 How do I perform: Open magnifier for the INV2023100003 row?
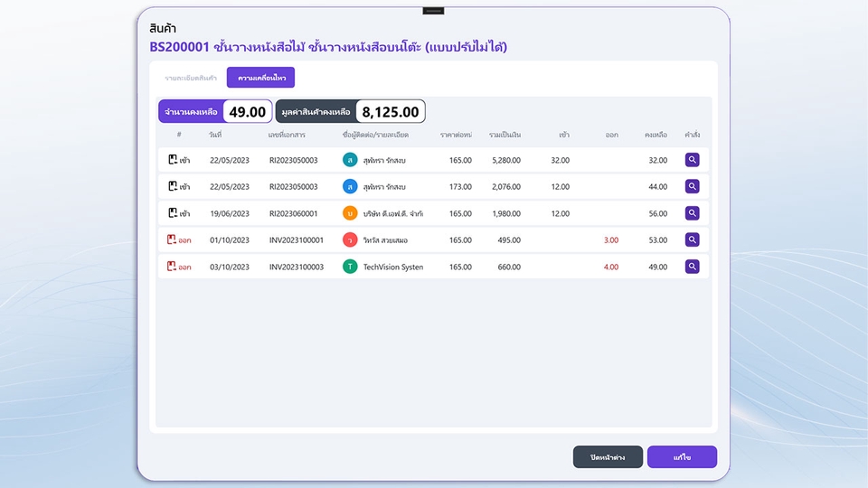pyautogui.click(x=692, y=266)
